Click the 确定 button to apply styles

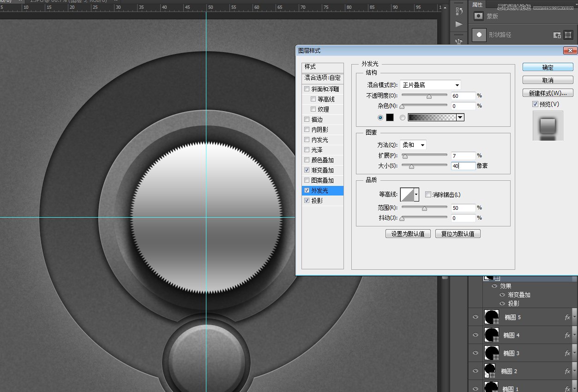(547, 67)
